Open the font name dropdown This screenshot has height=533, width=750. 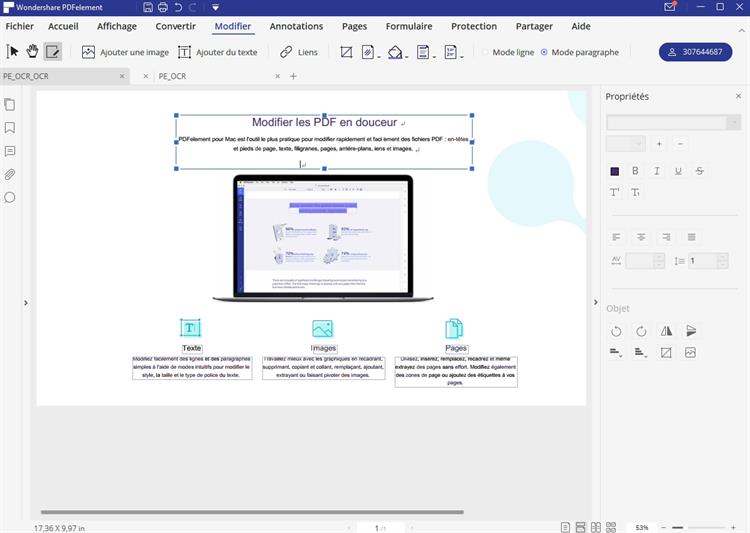(672, 122)
